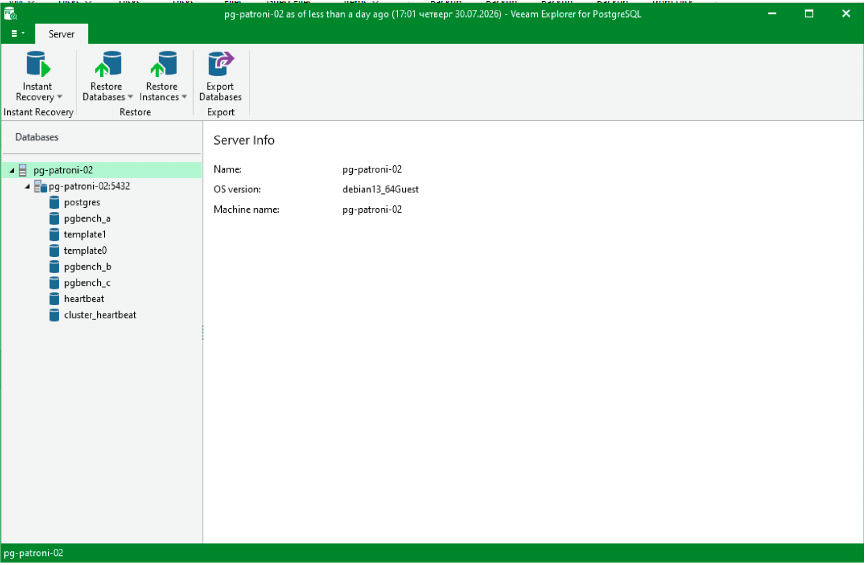Open the Instant Recovery dropdown arrow
The height and width of the screenshot is (565, 865).
pos(60,97)
